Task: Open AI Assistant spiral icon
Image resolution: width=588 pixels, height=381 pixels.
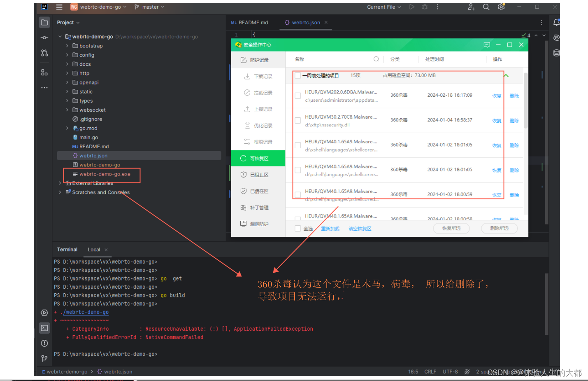Action: (x=556, y=37)
